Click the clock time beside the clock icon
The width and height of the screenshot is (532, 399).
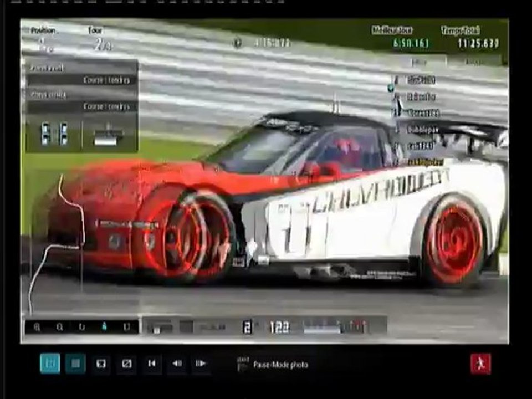[x=272, y=43]
